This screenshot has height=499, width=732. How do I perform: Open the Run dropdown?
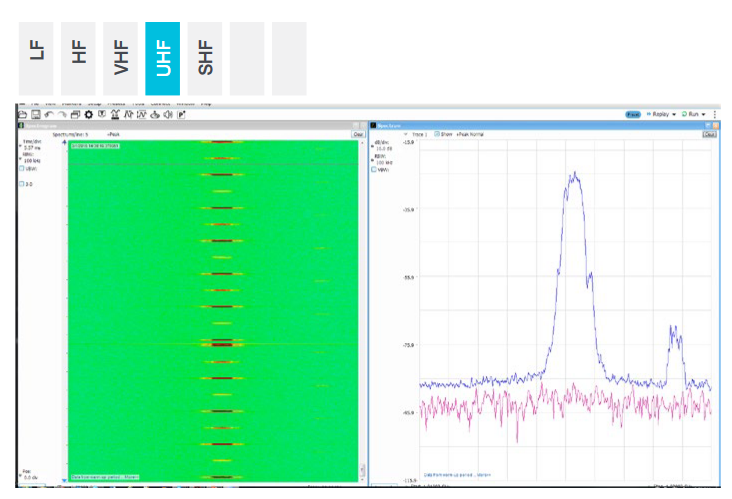point(695,115)
